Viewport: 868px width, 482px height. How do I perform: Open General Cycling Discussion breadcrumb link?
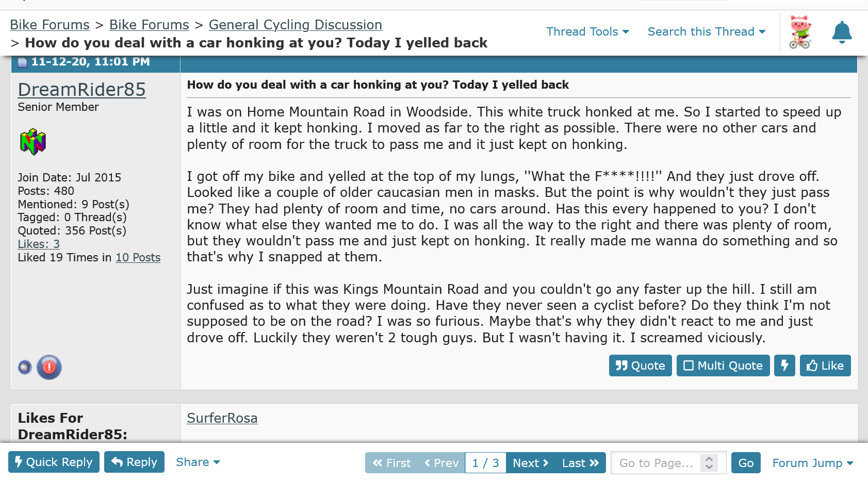[296, 25]
